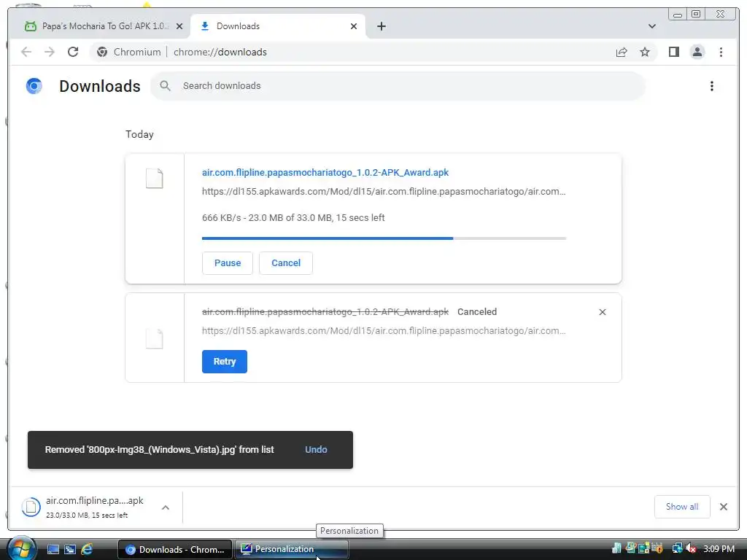Select Personalization taskbar button

(x=292, y=549)
